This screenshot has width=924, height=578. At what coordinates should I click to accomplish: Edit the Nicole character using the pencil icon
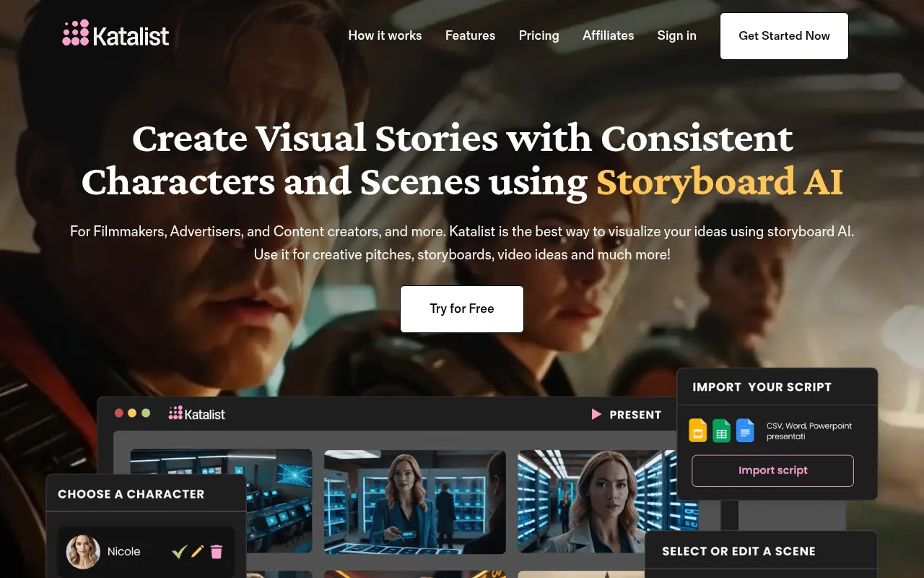click(x=197, y=551)
